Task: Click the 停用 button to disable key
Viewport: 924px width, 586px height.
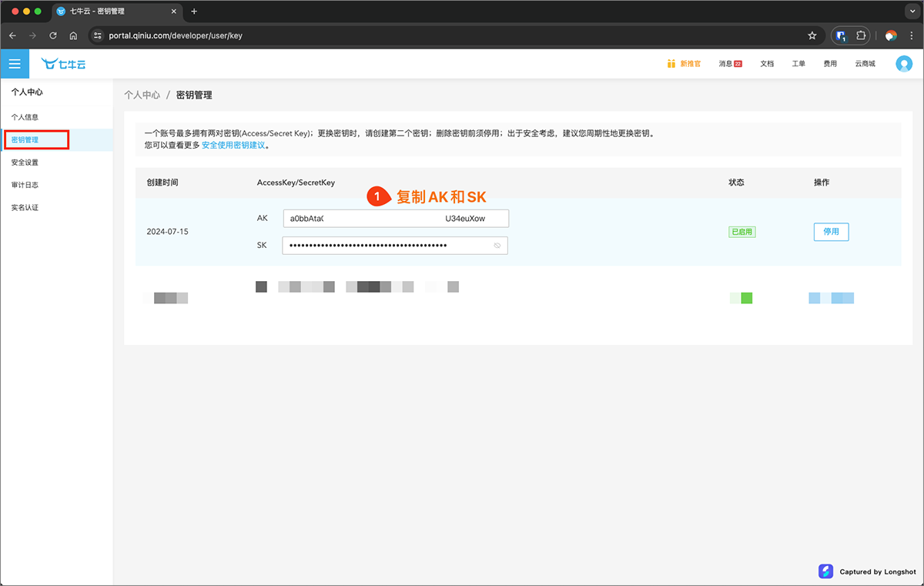Action: click(831, 232)
